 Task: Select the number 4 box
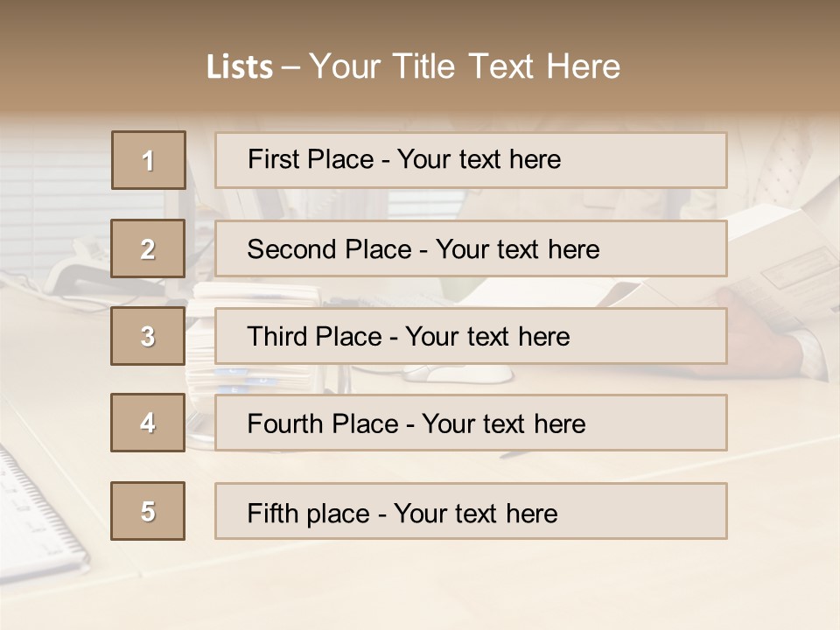pos(148,423)
